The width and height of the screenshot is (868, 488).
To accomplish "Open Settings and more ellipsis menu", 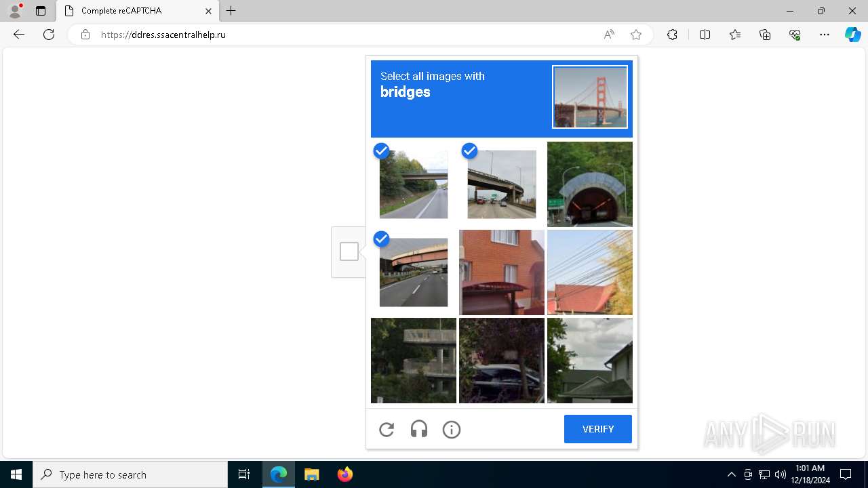I will click(x=825, y=35).
